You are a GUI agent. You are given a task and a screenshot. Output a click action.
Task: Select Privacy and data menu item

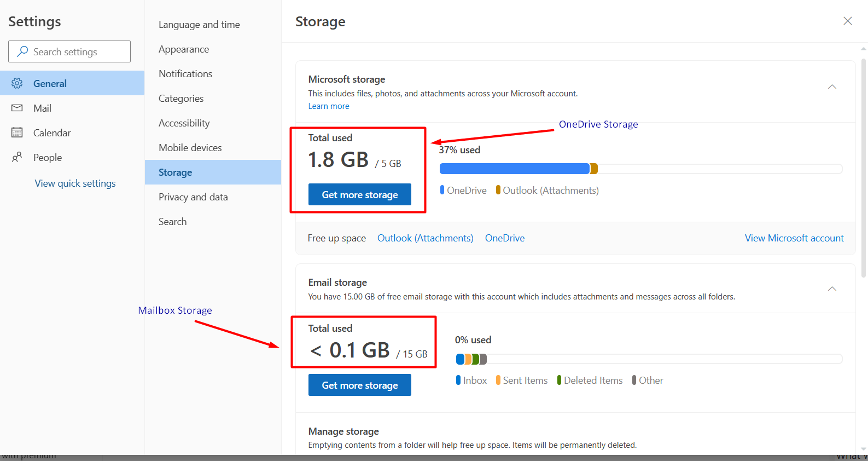[193, 197]
